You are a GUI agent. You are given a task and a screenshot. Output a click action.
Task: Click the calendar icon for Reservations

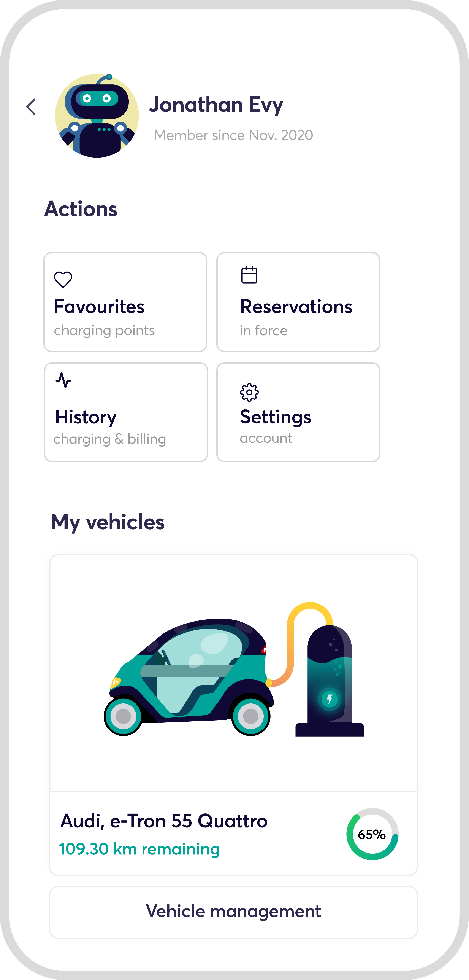click(x=249, y=275)
